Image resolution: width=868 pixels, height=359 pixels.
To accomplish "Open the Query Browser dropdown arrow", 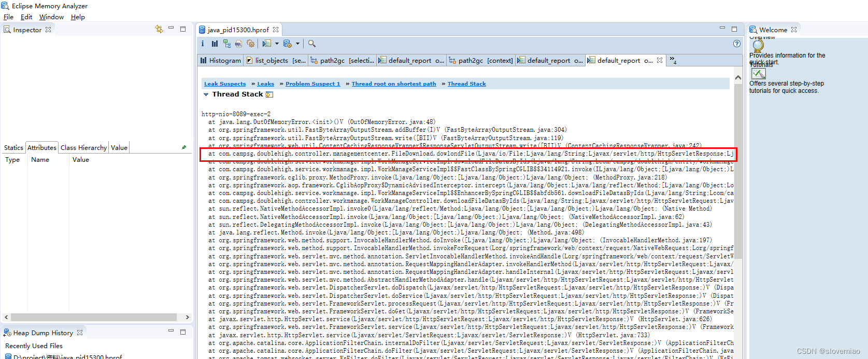I will (298, 44).
